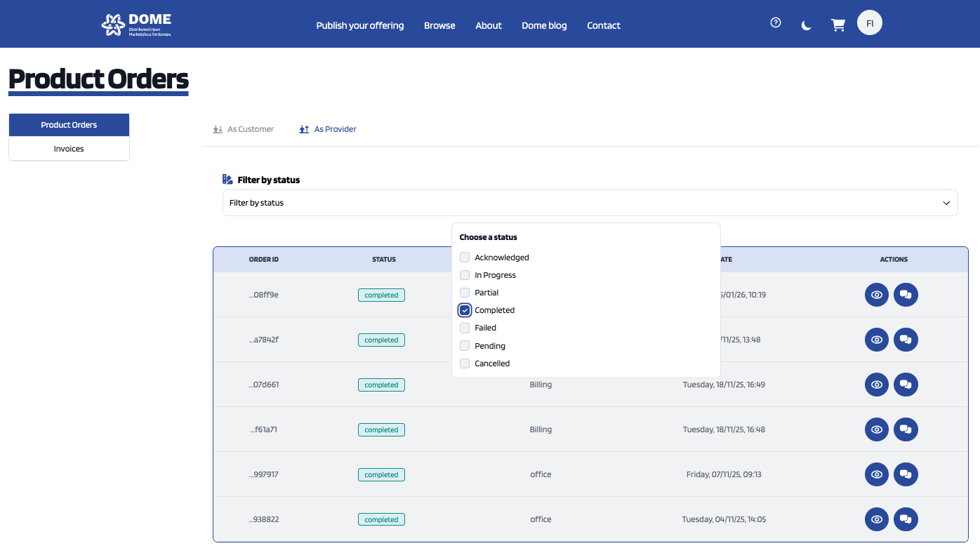
Task: Open Invoices in the sidebar
Action: pos(69,149)
